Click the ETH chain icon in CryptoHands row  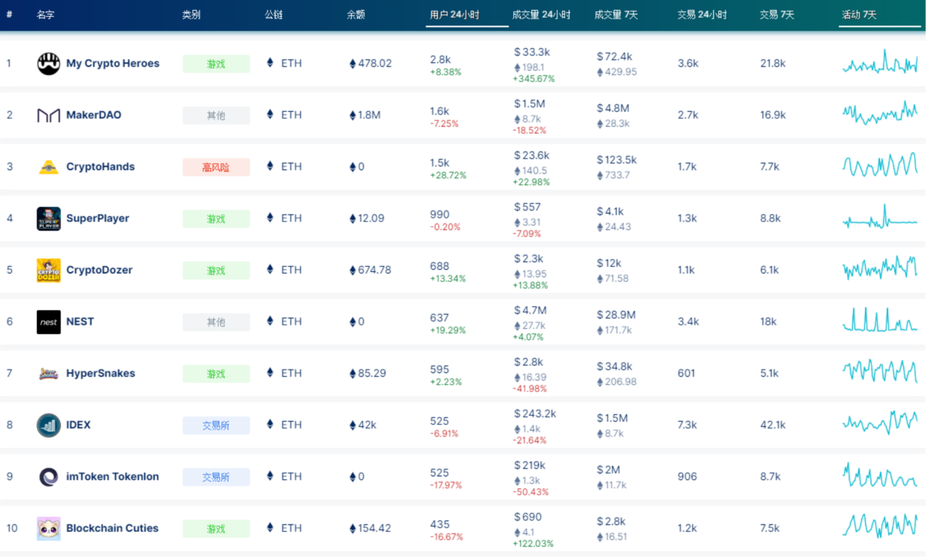tap(270, 166)
